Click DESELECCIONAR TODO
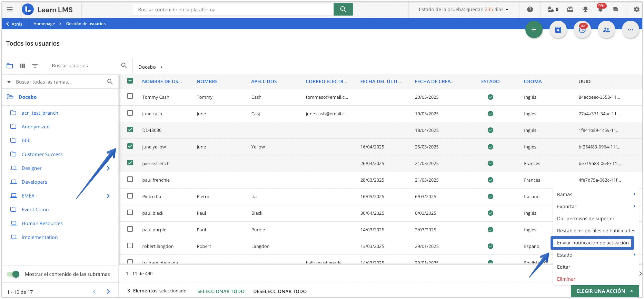 tap(280, 291)
